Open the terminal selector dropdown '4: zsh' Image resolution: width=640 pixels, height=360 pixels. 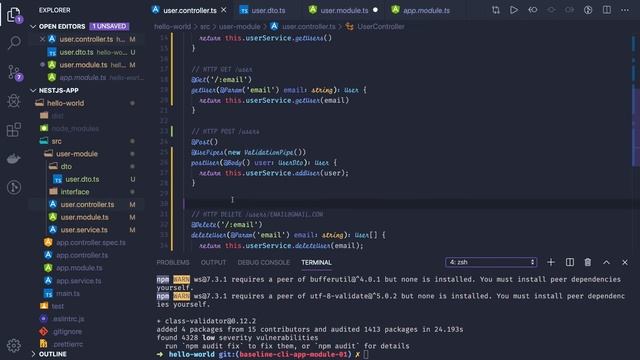tap(491, 262)
